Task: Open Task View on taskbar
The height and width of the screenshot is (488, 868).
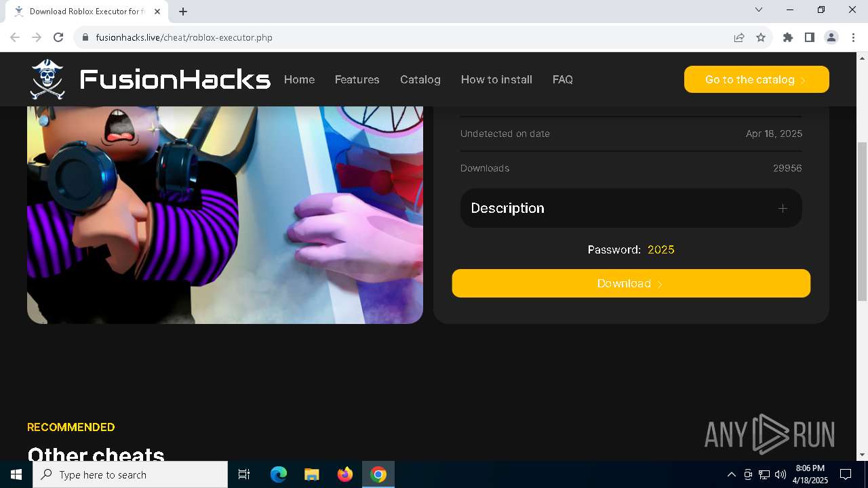Action: tap(244, 474)
